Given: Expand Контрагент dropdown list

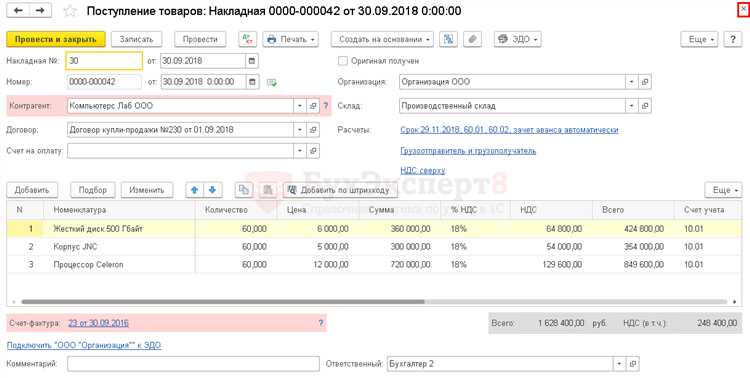Looking at the screenshot, I should pyautogui.click(x=300, y=106).
